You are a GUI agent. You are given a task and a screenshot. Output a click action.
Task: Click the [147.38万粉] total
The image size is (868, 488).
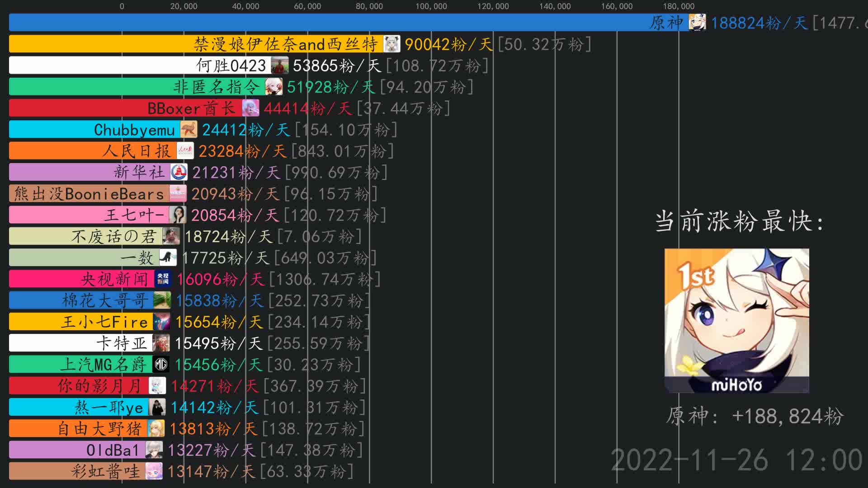point(312,450)
